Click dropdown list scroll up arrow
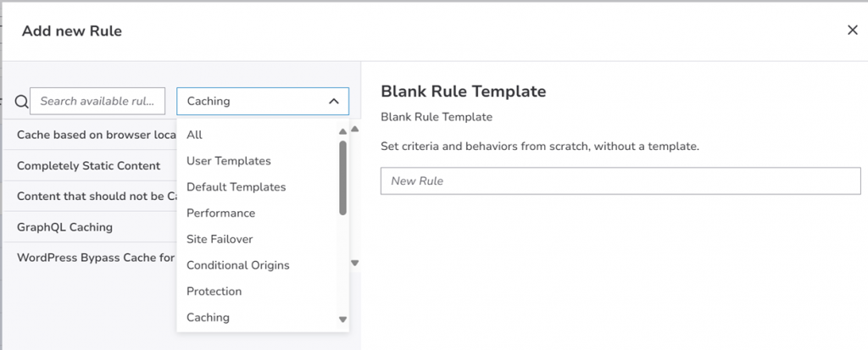 point(342,131)
